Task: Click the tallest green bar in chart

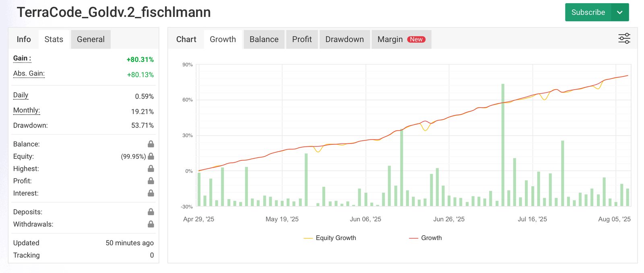Action: pos(503,145)
